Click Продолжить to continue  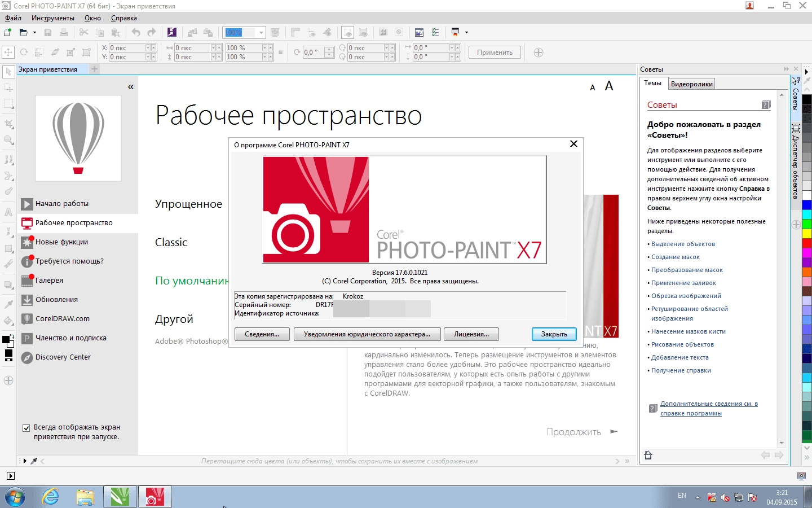point(582,432)
